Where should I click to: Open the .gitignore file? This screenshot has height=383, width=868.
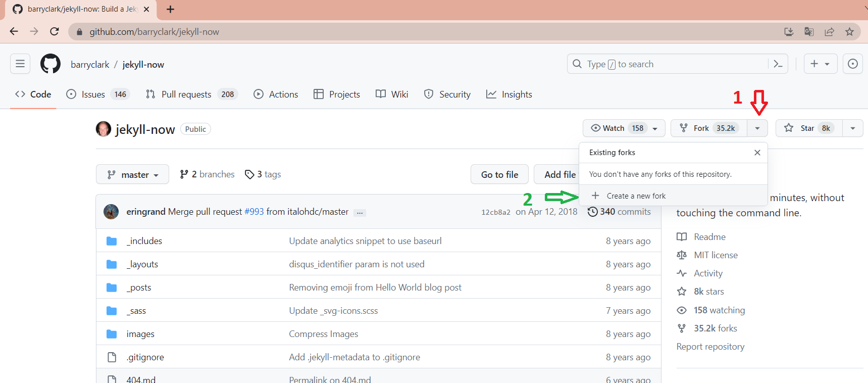(145, 357)
